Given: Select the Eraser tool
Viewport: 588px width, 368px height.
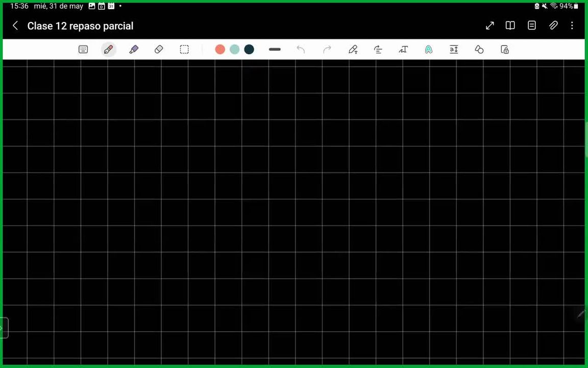Looking at the screenshot, I should 159,50.
